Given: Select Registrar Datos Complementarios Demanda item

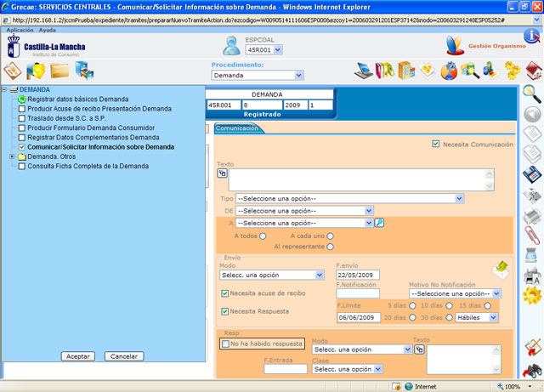Looking at the screenshot, I should (93, 138).
